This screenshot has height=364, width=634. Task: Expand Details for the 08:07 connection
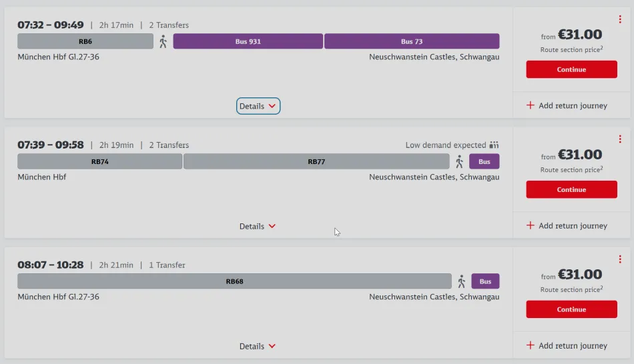258,346
